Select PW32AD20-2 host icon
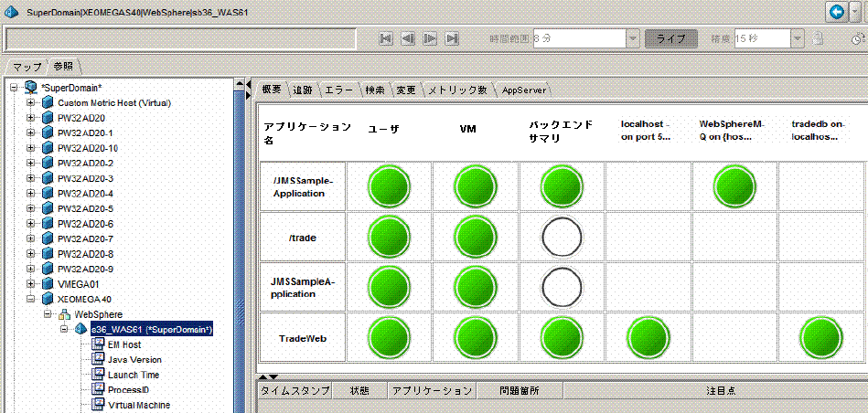The image size is (868, 413). click(48, 164)
